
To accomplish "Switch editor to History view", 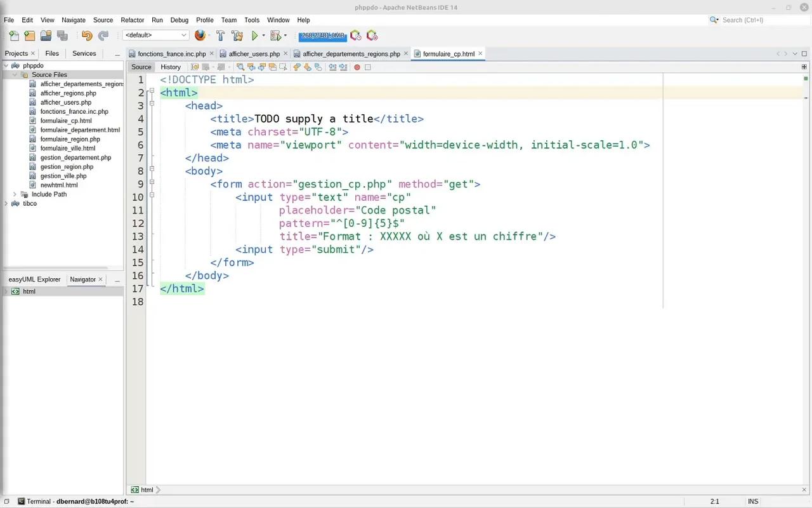I will [170, 67].
